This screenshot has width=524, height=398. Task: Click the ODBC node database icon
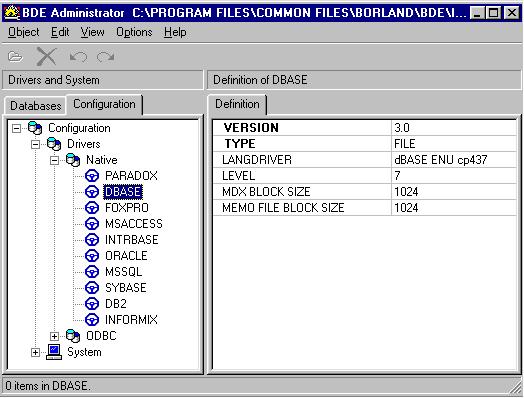point(73,336)
